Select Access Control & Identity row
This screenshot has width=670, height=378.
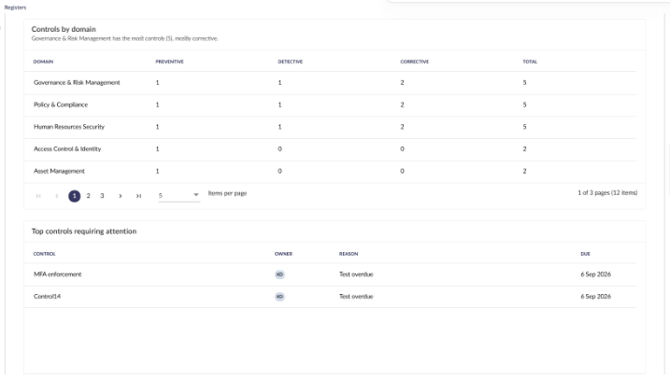pyautogui.click(x=330, y=149)
